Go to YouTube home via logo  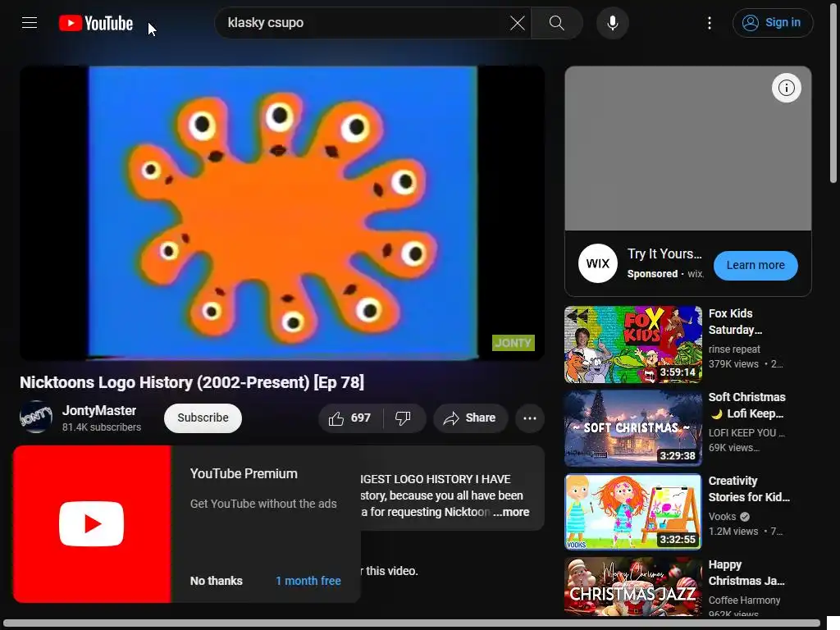[96, 23]
